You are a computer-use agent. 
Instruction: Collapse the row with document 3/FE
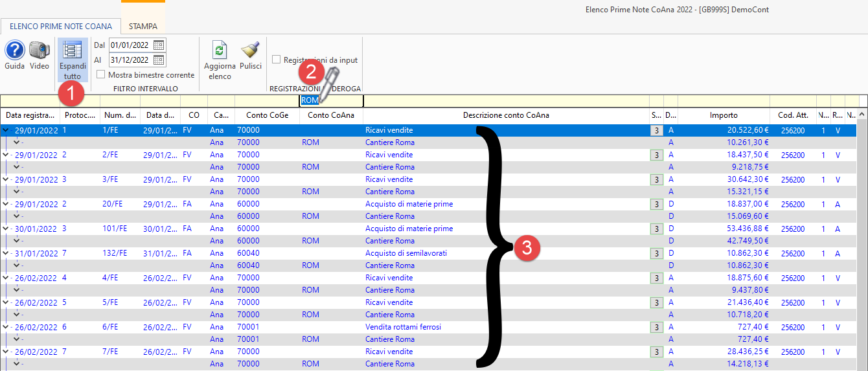(6, 179)
